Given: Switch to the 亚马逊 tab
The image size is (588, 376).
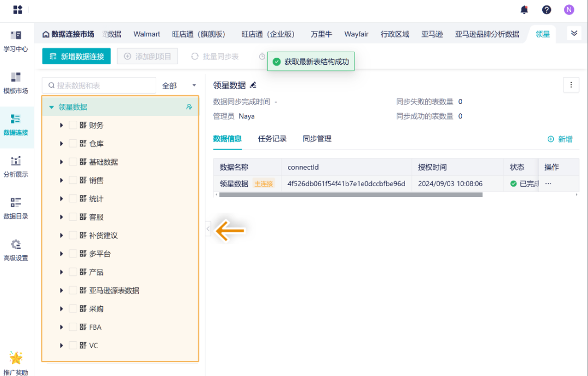Looking at the screenshot, I should (432, 34).
